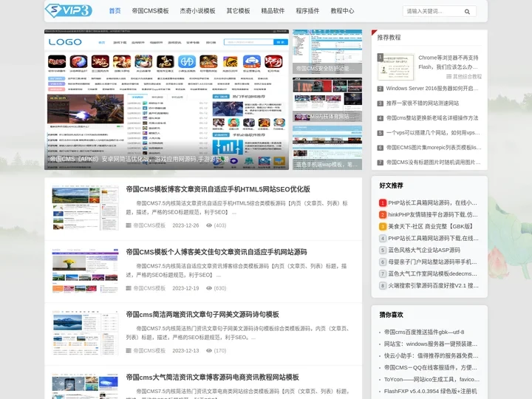Open article 帝国cms大气简洁资讯文章博客源码
The image size is (532, 399).
coord(212,378)
